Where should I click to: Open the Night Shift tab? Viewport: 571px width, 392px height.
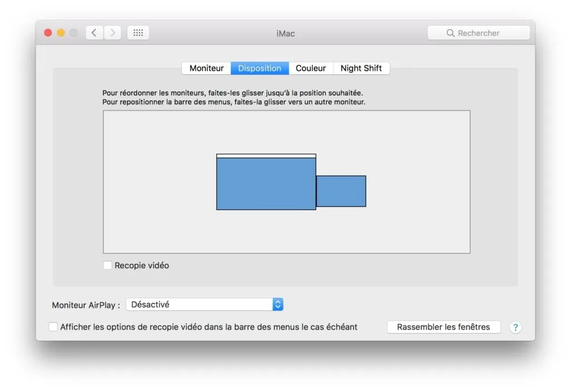[x=361, y=68]
